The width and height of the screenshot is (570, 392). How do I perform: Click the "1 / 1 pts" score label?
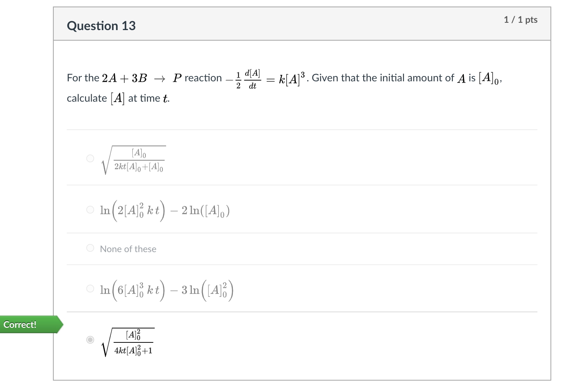pyautogui.click(x=521, y=19)
